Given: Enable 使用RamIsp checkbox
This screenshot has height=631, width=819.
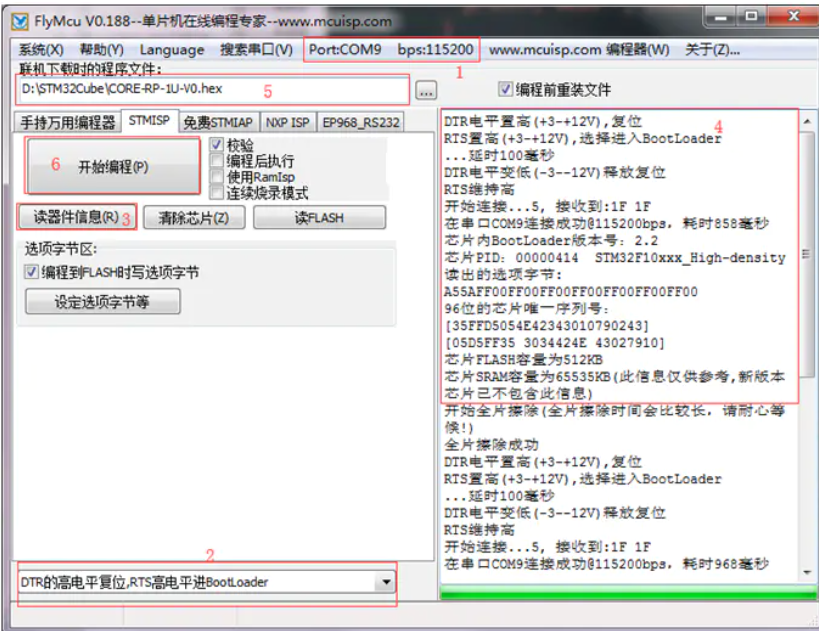Looking at the screenshot, I should coord(217,177).
